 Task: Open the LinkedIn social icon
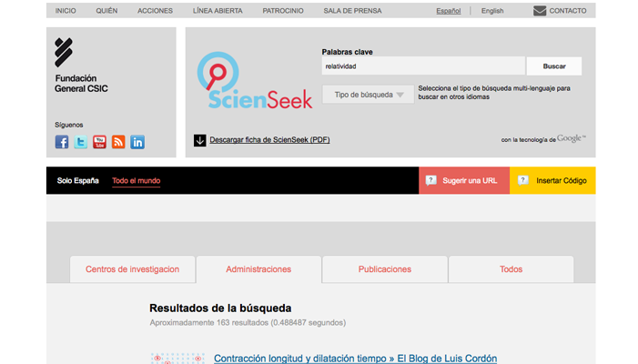click(x=137, y=142)
